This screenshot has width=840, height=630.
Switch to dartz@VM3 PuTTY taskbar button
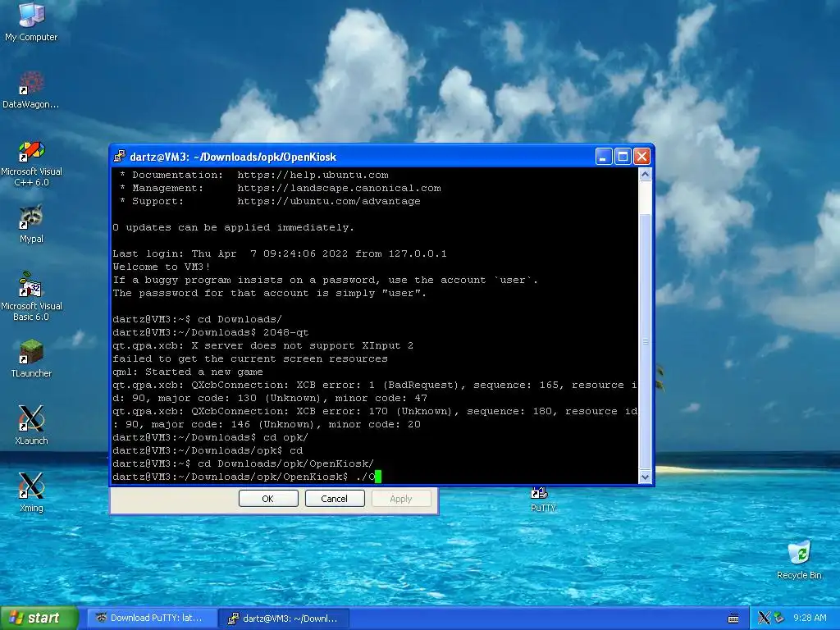tap(285, 619)
